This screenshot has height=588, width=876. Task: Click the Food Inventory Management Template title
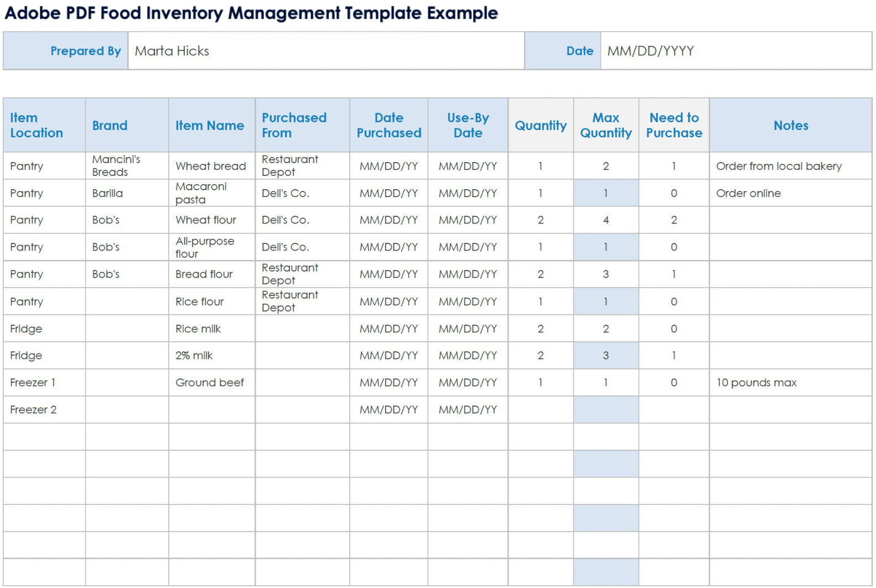[x=251, y=13]
